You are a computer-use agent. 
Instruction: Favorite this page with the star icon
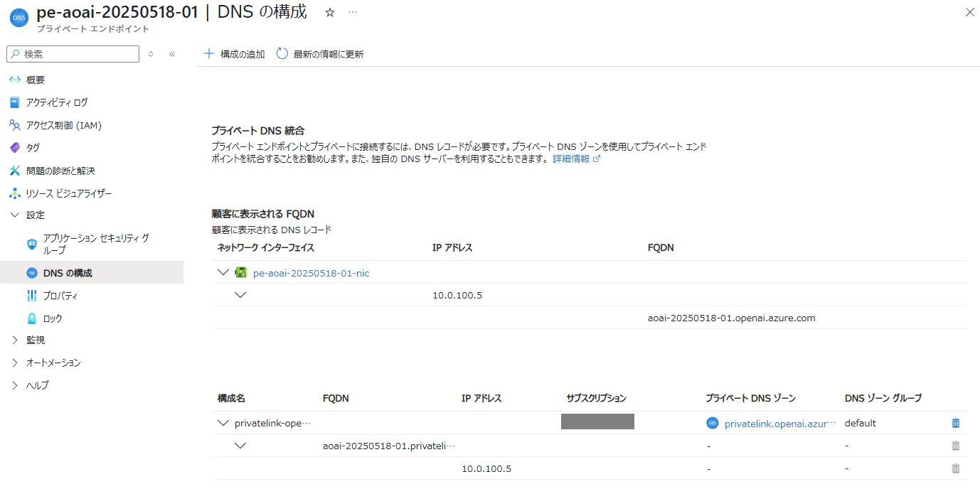coord(329,13)
